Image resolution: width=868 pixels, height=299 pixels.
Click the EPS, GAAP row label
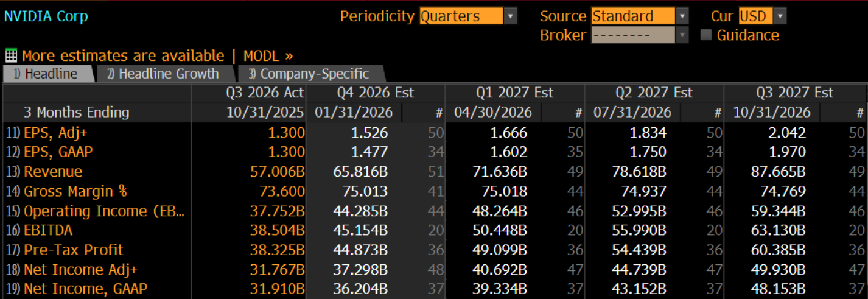coord(58,152)
